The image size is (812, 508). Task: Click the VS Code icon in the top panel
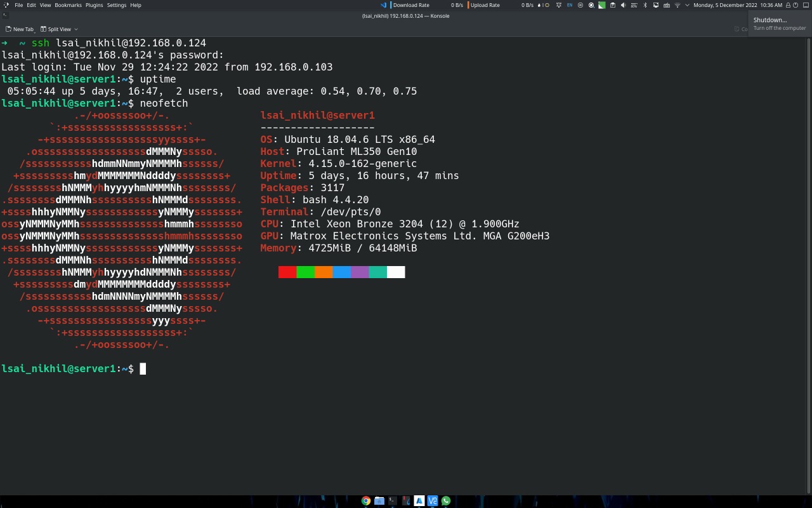click(x=384, y=5)
